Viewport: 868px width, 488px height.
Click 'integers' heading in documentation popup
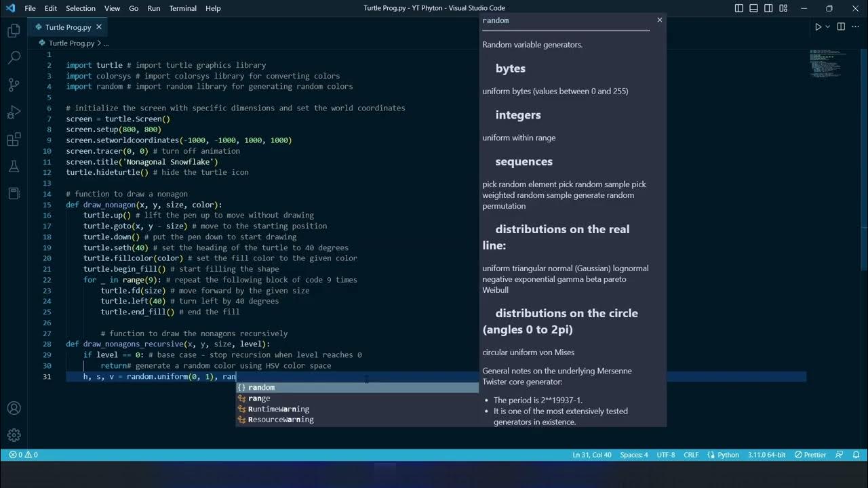[x=518, y=115]
